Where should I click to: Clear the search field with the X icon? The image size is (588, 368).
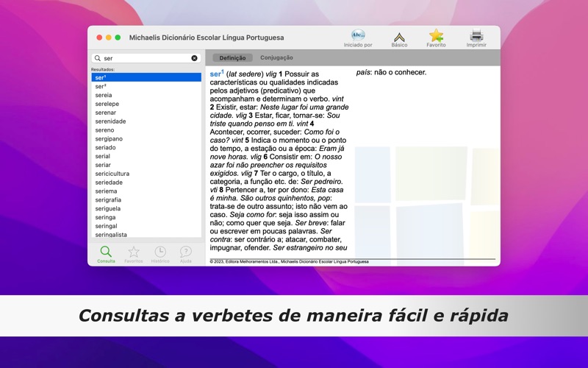[x=194, y=58]
